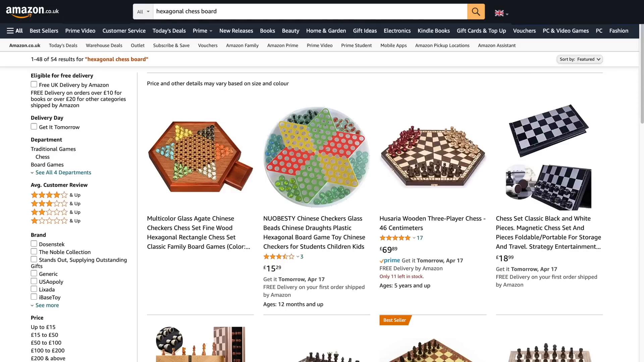Open the Amazon.co.uk logo home link
Screen dimensions: 644x362
(32, 12)
